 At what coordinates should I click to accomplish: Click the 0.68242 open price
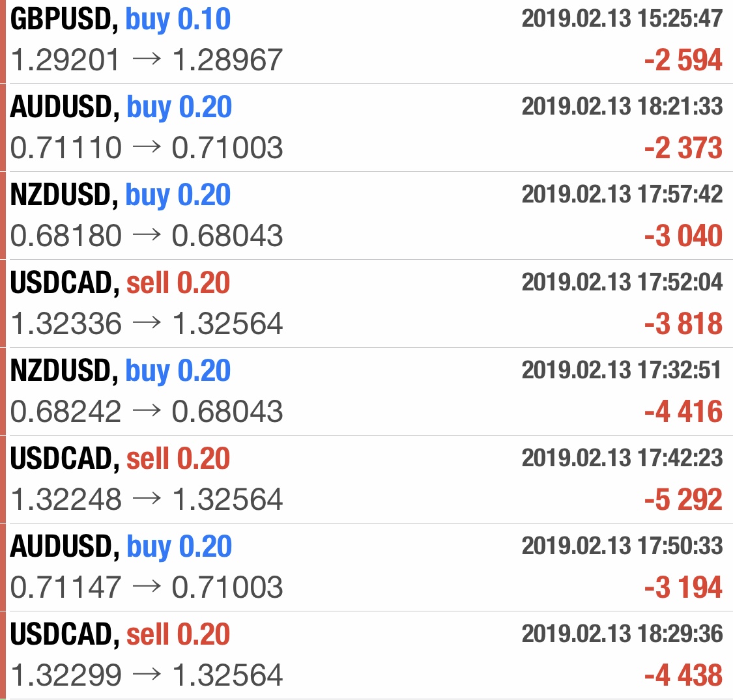click(x=66, y=412)
